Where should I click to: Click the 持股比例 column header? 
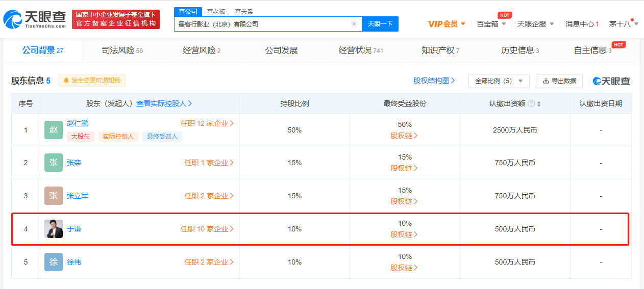294,103
